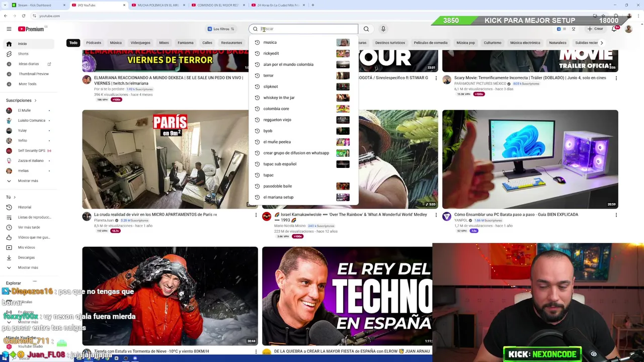644x362 pixels.
Task: Choose 'el mariana setup' search suggestion
Action: click(x=303, y=197)
